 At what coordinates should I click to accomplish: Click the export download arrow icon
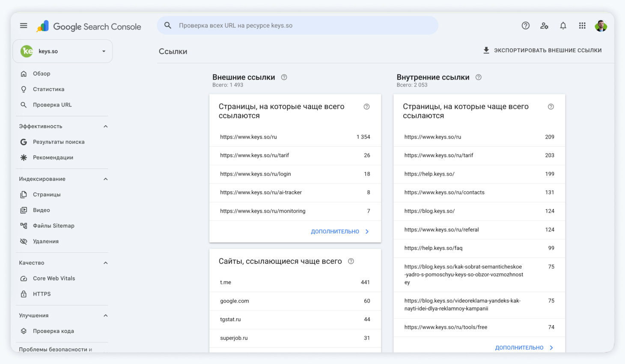pos(486,50)
